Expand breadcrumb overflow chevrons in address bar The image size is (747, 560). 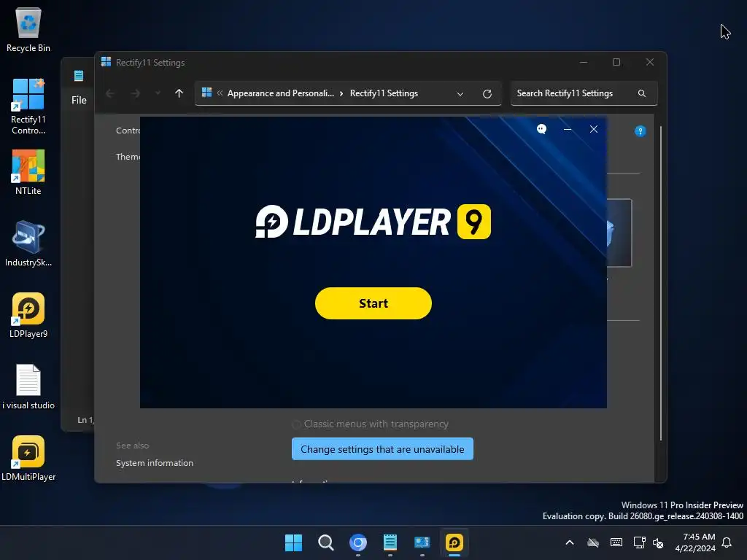pos(220,93)
